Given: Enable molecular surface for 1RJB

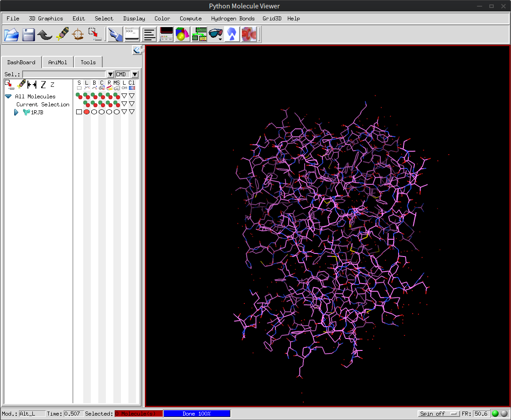Looking at the screenshot, I should (x=116, y=112).
